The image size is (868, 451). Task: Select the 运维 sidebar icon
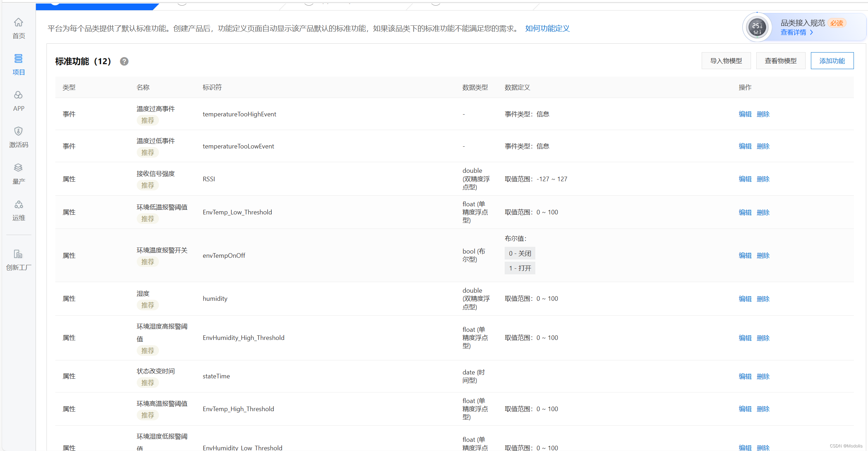tap(18, 210)
